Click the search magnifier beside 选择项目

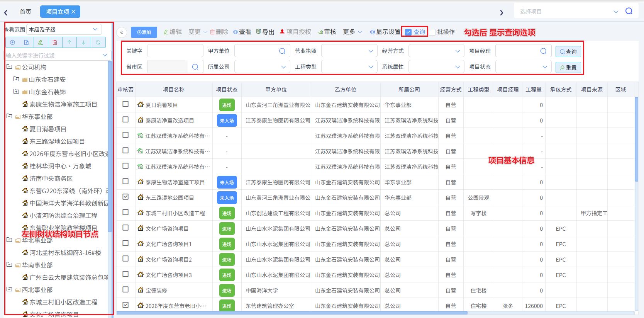click(x=629, y=11)
